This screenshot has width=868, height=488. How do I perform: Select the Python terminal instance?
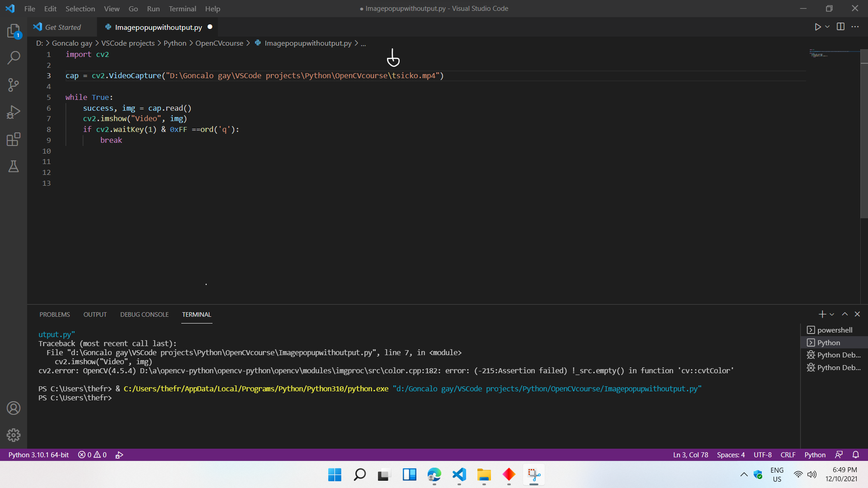click(x=834, y=343)
